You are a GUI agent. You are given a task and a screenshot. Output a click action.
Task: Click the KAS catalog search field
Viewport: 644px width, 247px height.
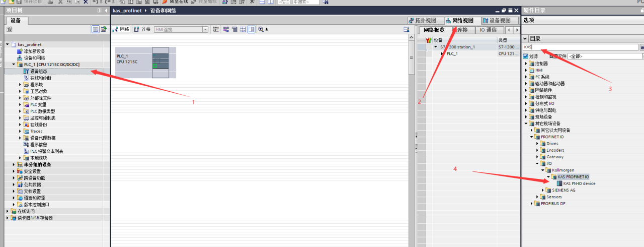[579, 47]
